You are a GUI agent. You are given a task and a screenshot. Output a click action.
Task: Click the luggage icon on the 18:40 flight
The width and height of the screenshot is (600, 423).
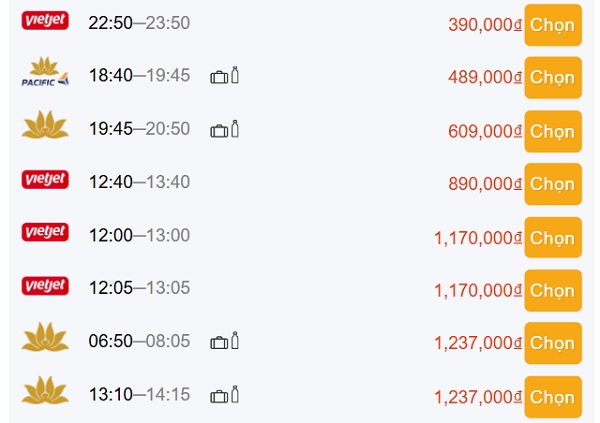[219, 77]
